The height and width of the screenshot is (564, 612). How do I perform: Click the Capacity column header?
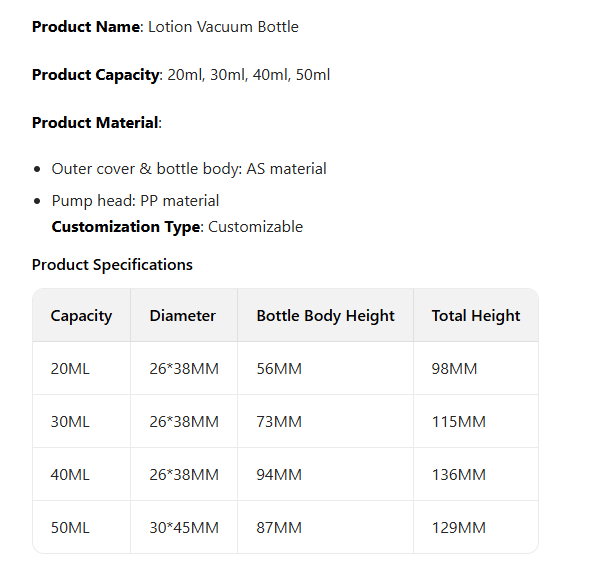coord(81,316)
